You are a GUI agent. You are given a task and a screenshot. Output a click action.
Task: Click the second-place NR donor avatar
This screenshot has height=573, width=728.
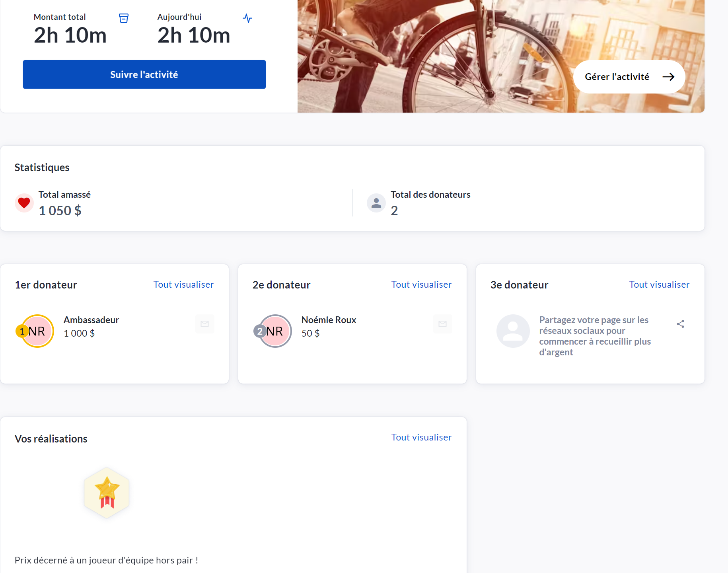click(x=275, y=331)
